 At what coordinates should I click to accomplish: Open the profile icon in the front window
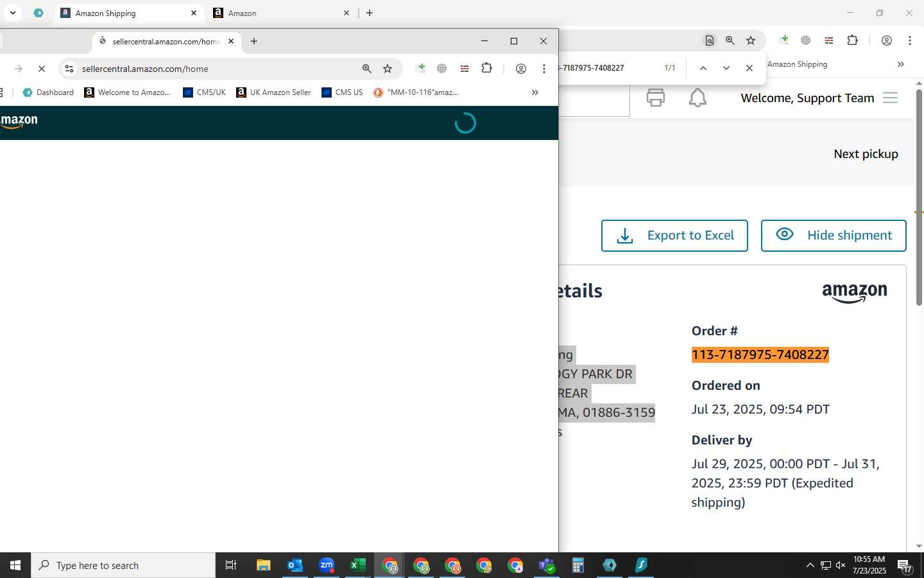point(521,69)
